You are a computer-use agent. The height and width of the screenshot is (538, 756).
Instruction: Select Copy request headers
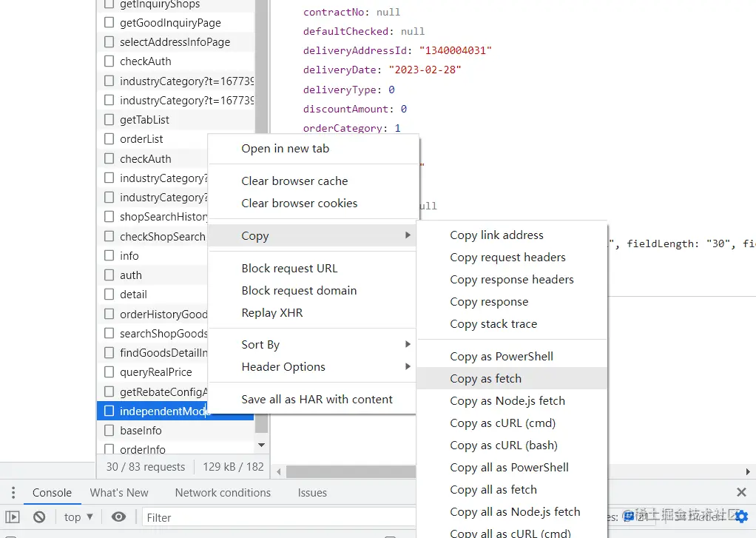[512, 258]
